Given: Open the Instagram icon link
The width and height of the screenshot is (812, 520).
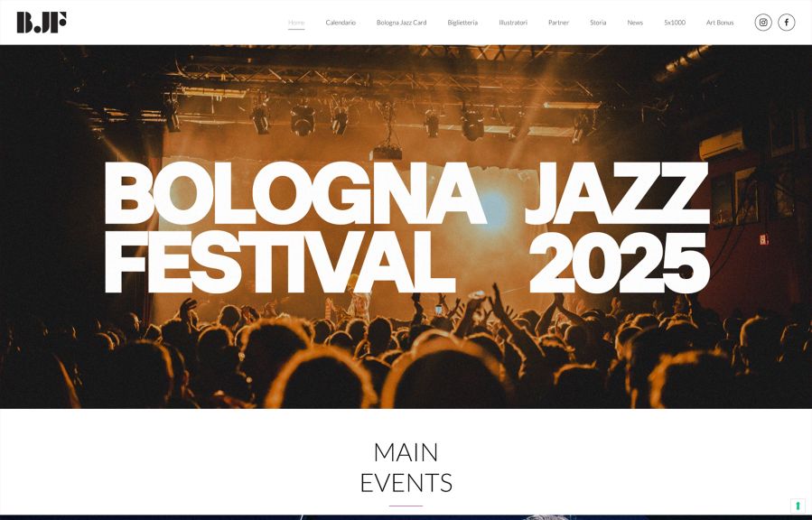Looking at the screenshot, I should tap(763, 23).
